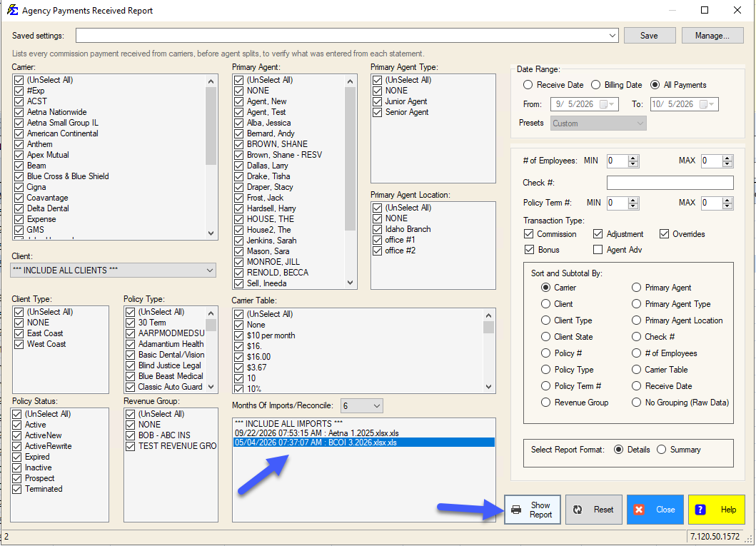Open the Saved settings dropdown
Image resolution: width=756 pixels, height=546 pixels.
click(612, 36)
